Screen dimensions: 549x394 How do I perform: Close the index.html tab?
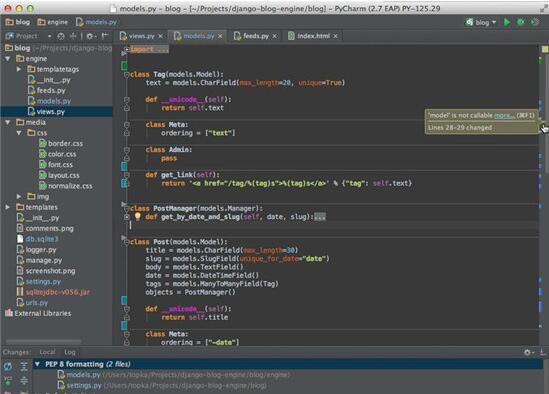[x=335, y=36]
